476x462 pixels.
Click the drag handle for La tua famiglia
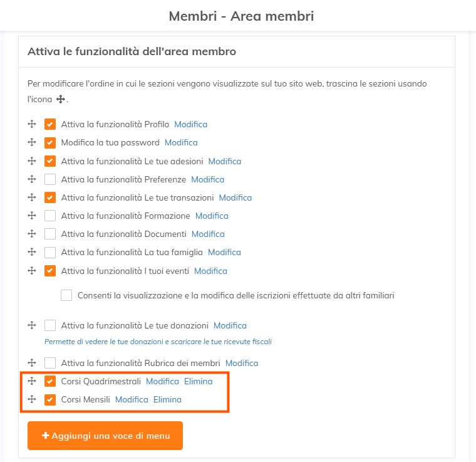click(x=31, y=252)
